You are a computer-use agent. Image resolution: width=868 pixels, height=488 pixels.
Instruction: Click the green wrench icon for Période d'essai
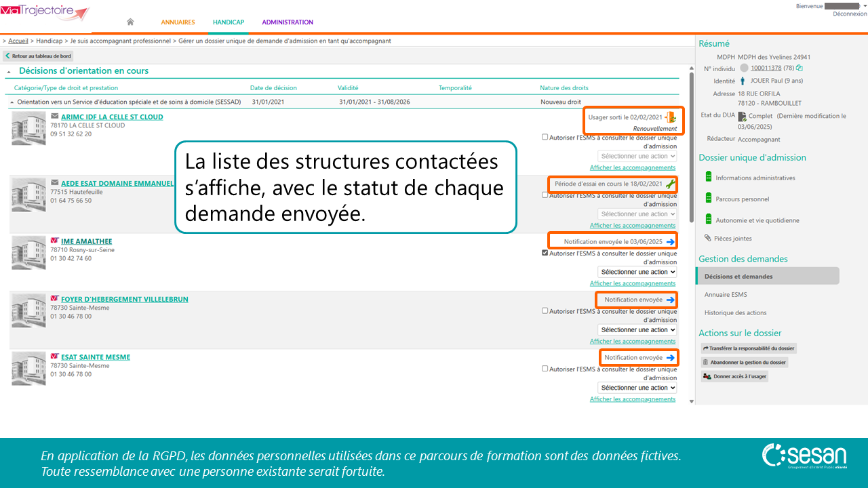(671, 184)
